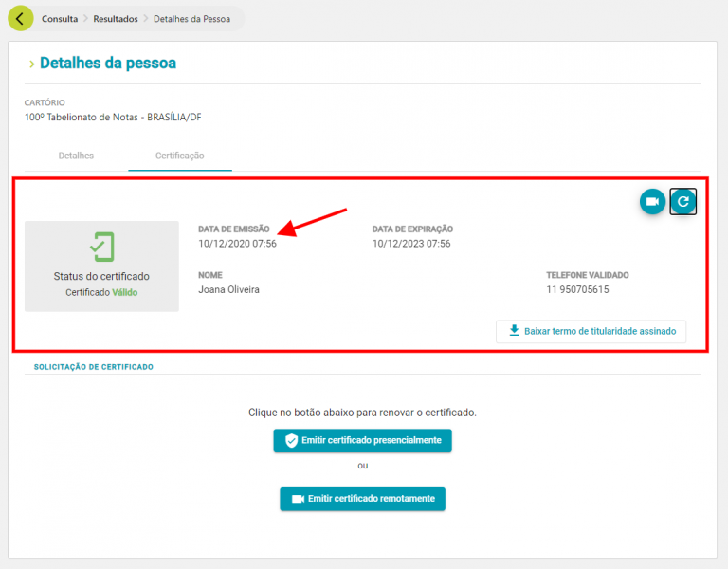Screen dimensions: 728x569
Task: Click the camera icon on Emitir remotamente
Action: tap(298, 499)
